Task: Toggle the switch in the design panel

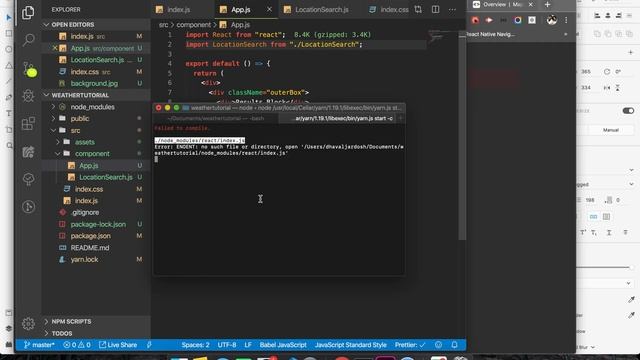Action: point(628,111)
